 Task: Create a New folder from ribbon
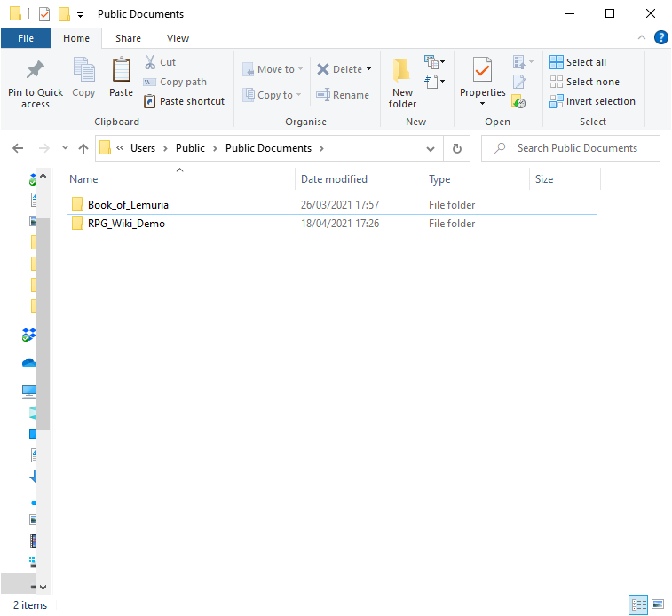click(402, 83)
